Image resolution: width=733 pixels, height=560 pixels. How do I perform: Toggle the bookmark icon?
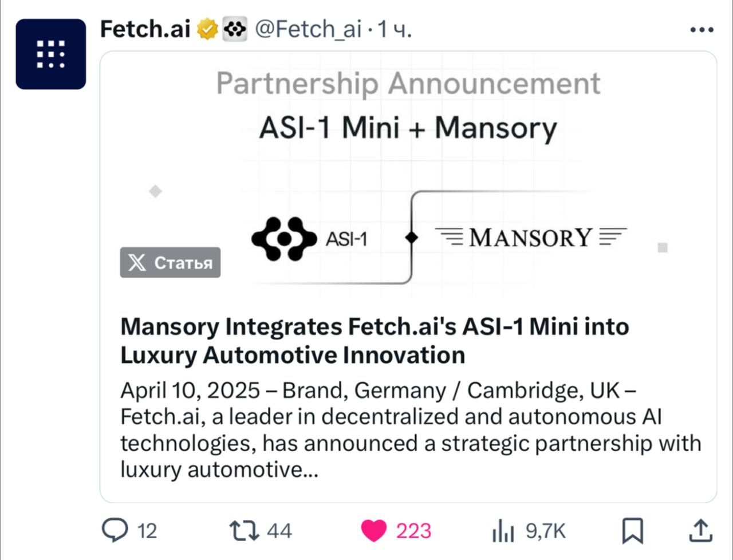(632, 531)
